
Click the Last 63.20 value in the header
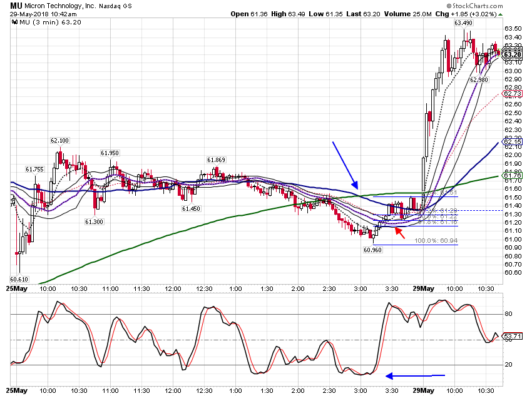click(363, 14)
